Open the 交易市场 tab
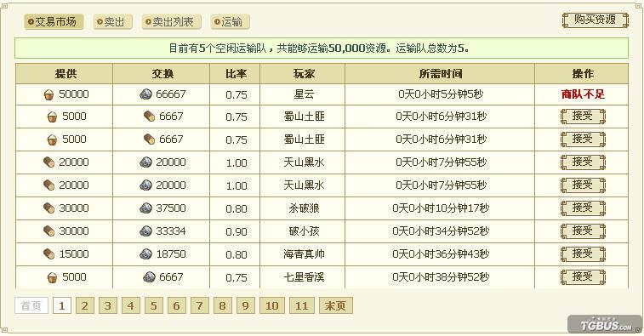The height and width of the screenshot is (336, 644). click(54, 22)
